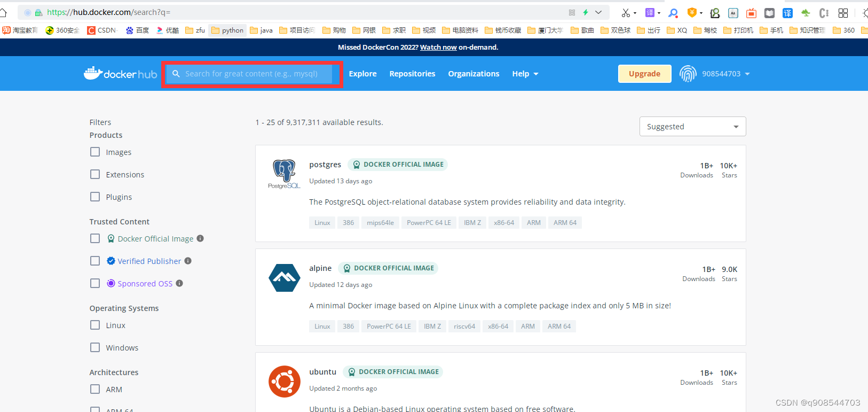Click the Upgrade button
Screen dimensions: 868x412
(x=644, y=74)
